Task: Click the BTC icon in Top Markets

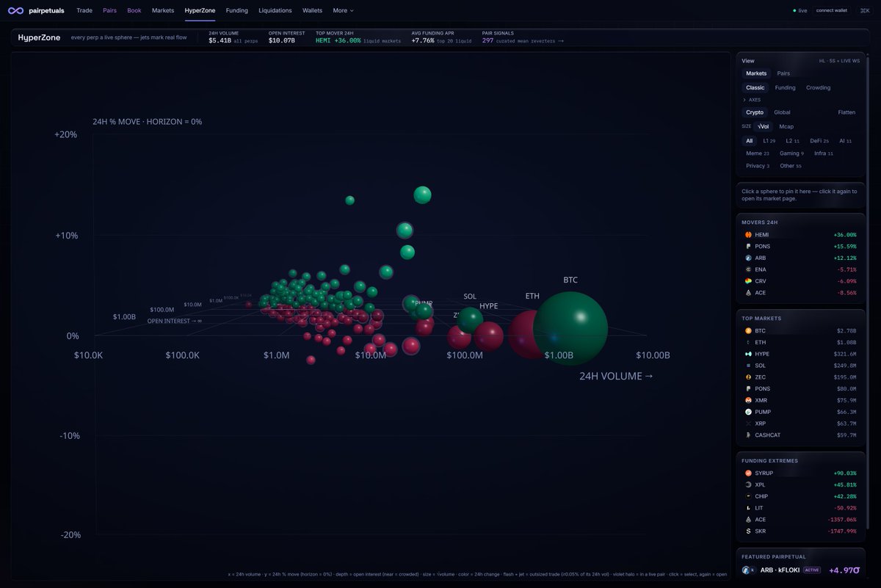Action: click(748, 331)
